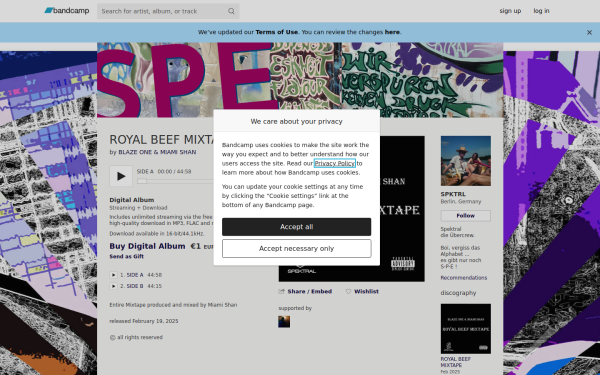Open the sign up link
Viewport: 600px width, 375px height.
pyautogui.click(x=510, y=11)
